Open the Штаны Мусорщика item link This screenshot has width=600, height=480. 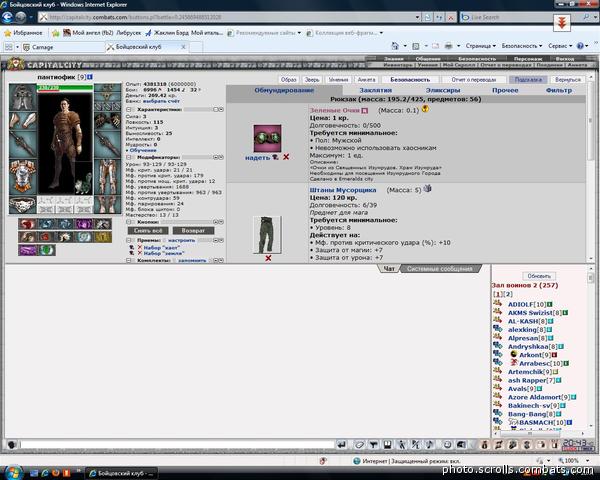343,190
